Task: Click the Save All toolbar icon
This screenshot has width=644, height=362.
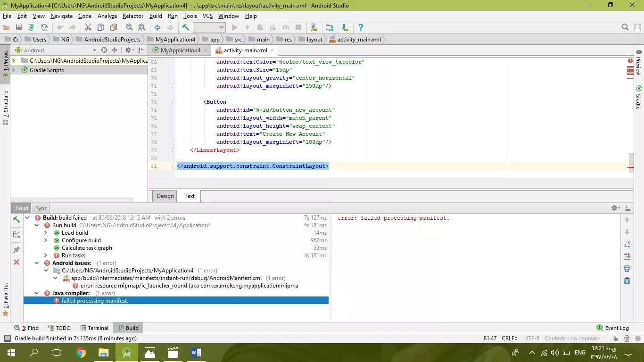Action: pos(19,28)
